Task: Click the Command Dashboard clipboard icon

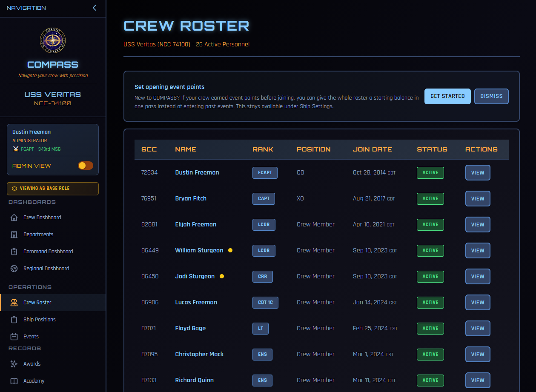Action: (14, 252)
